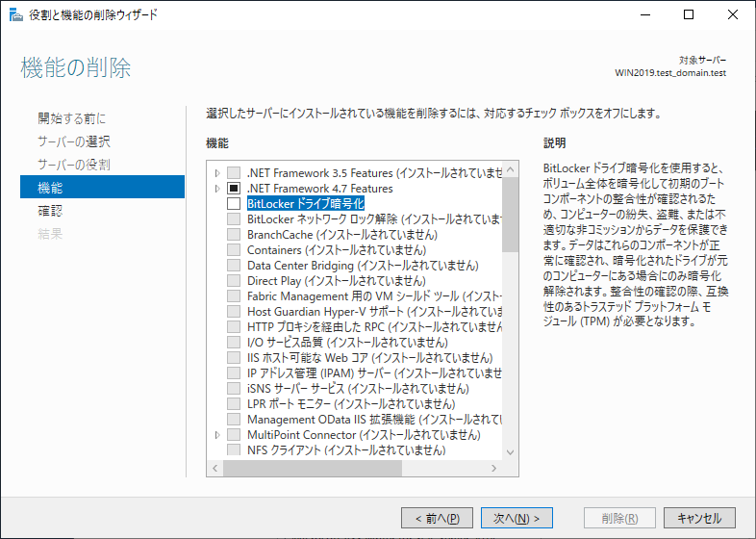
Task: Select the IP アドレス管理 (IPAM) サーバー row
Action: 374,373
